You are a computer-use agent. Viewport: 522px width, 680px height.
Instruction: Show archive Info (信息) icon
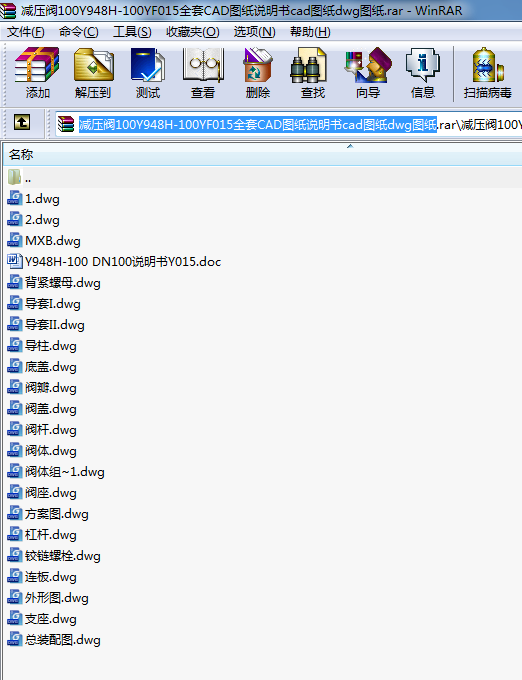(x=423, y=65)
